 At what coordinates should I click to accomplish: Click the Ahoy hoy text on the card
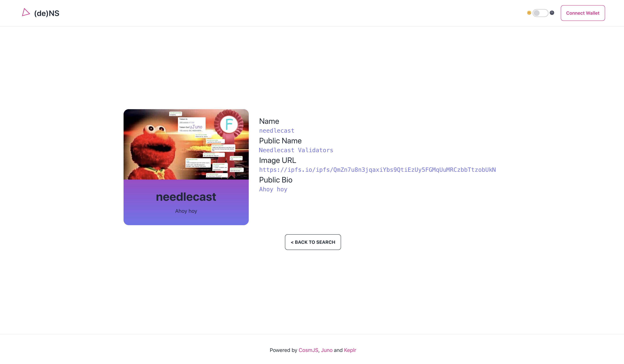(x=186, y=211)
